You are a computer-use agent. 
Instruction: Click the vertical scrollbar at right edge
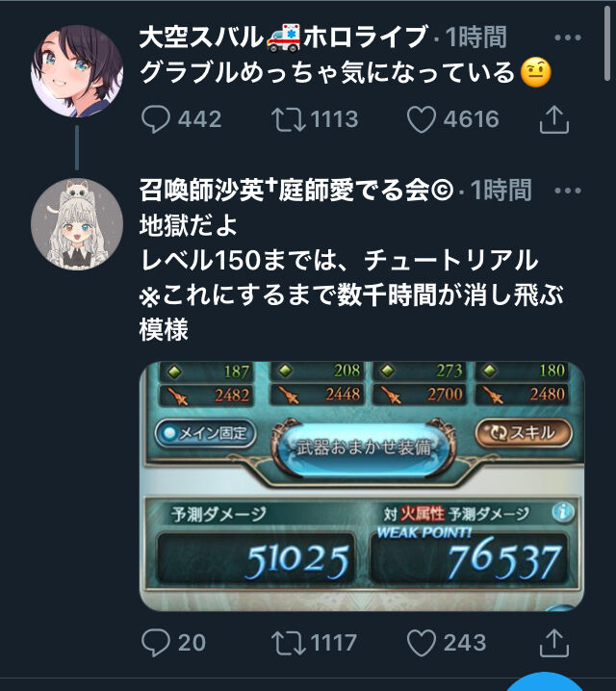pos(607,43)
